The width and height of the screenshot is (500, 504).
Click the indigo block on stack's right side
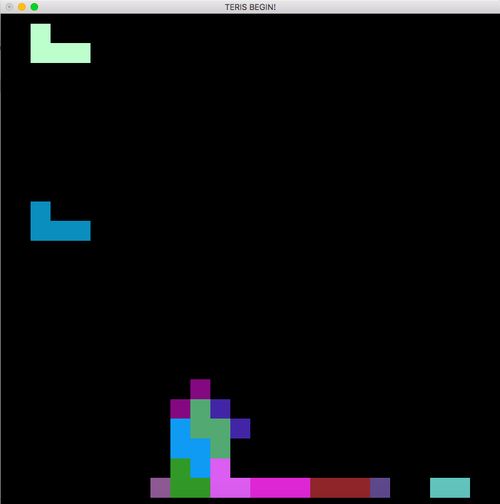pyautogui.click(x=220, y=409)
